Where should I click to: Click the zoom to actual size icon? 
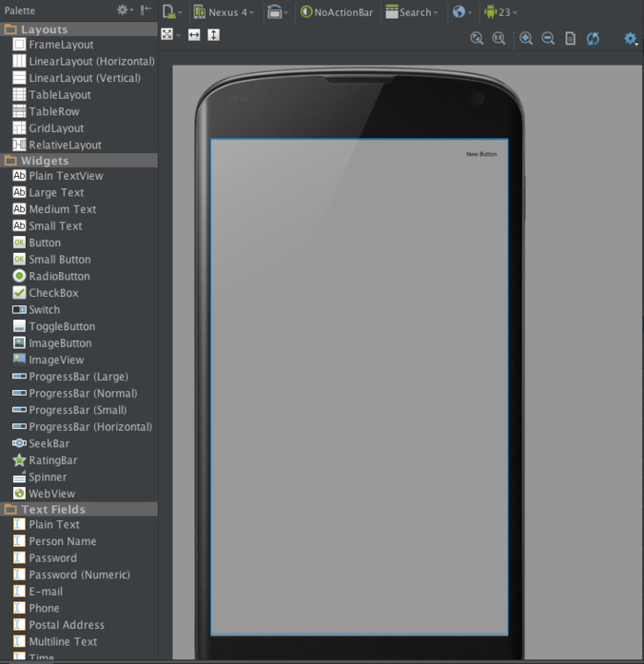pyautogui.click(x=498, y=39)
